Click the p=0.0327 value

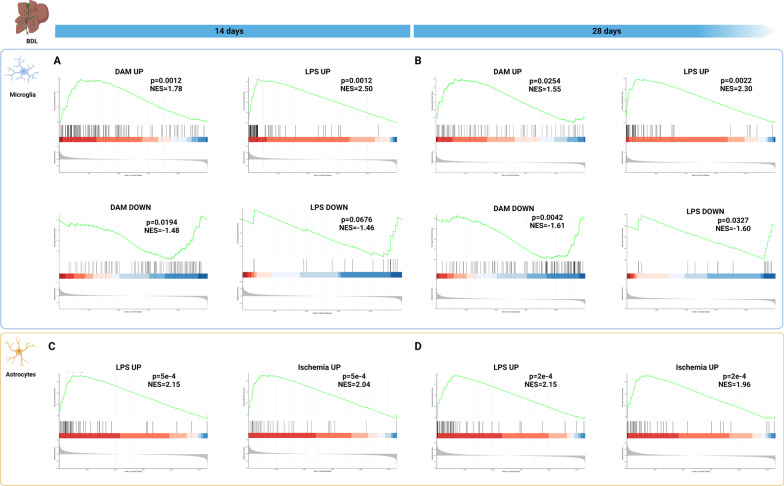[733, 220]
